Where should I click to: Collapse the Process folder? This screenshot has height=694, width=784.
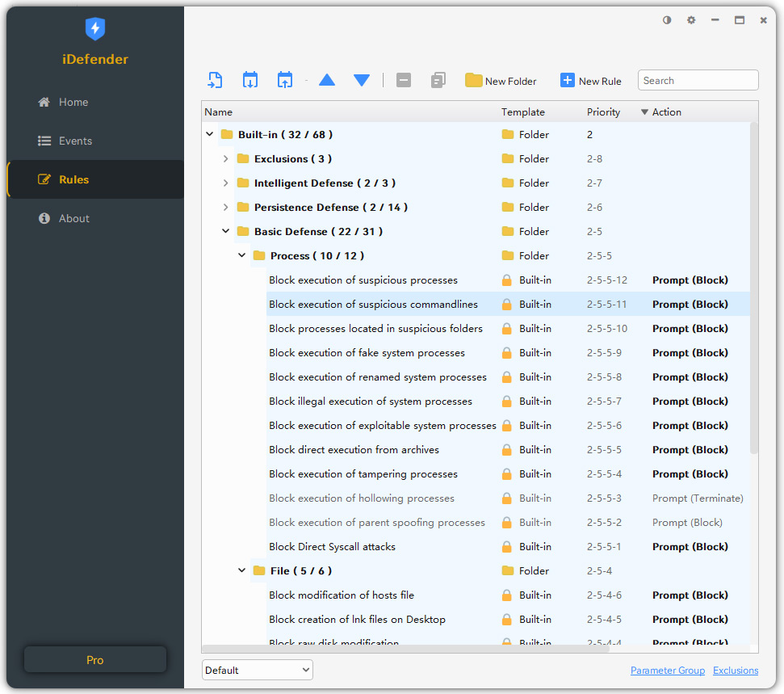[242, 255]
